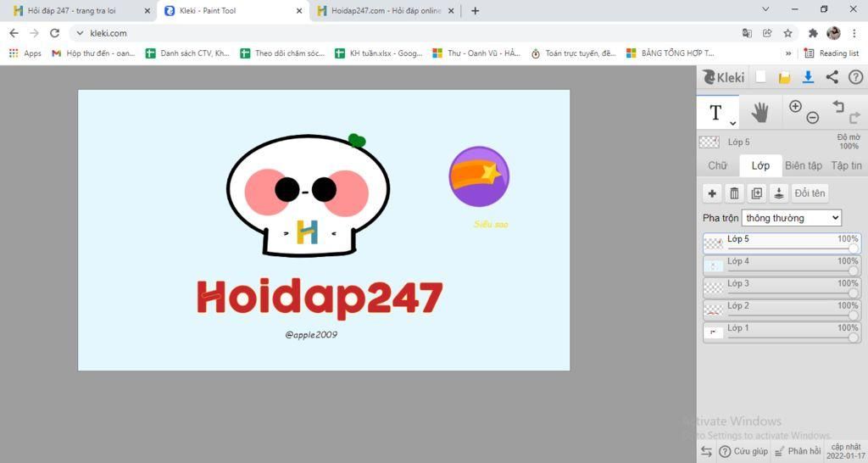Open the import image folder icon
This screenshot has height=463, width=868.
(784, 77)
